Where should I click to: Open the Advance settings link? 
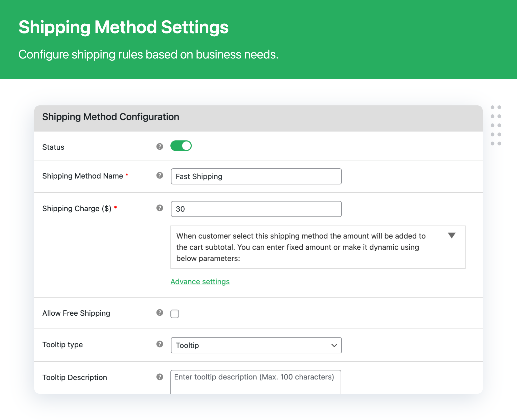(200, 282)
